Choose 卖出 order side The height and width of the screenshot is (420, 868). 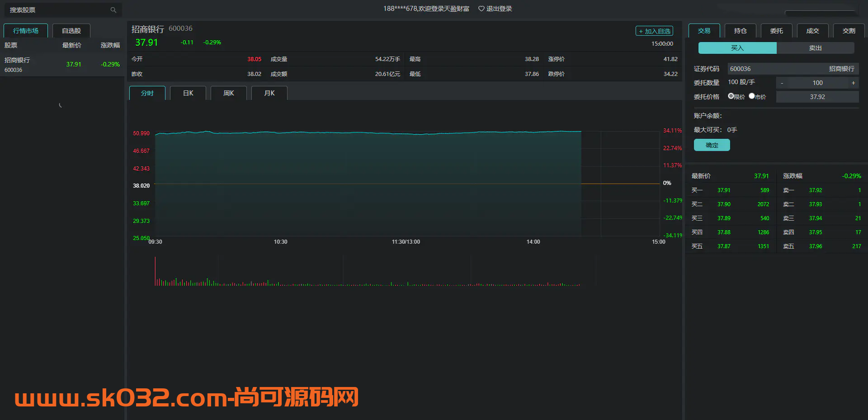click(x=816, y=48)
